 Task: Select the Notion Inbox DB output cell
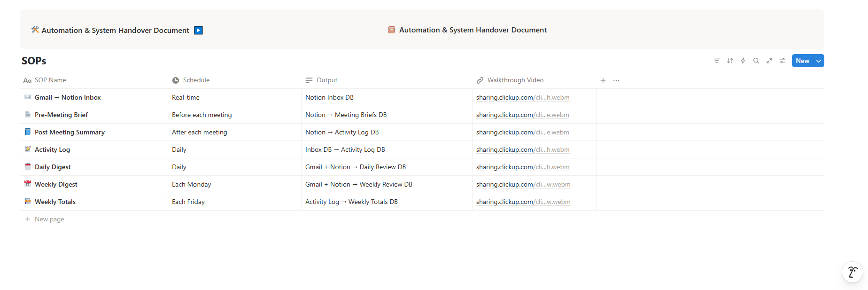[387, 97]
